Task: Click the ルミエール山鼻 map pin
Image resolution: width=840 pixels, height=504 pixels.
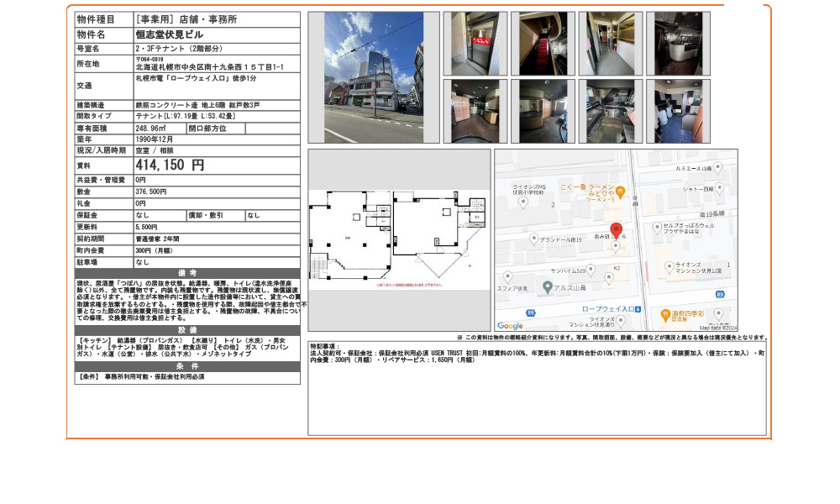Action: (717, 167)
